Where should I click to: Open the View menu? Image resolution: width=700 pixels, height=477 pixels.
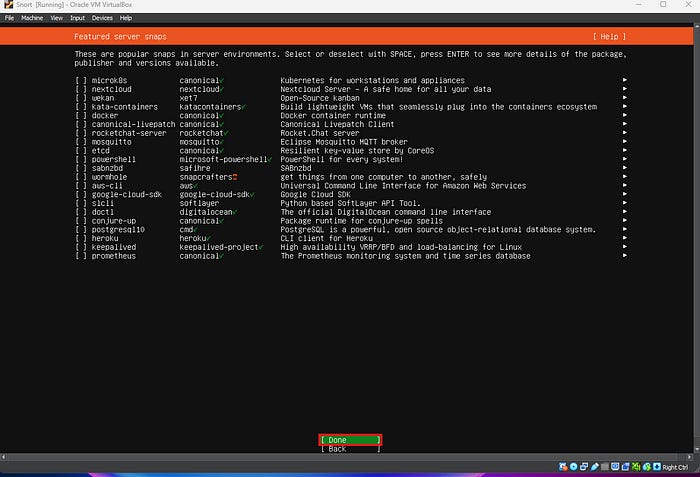coord(57,18)
